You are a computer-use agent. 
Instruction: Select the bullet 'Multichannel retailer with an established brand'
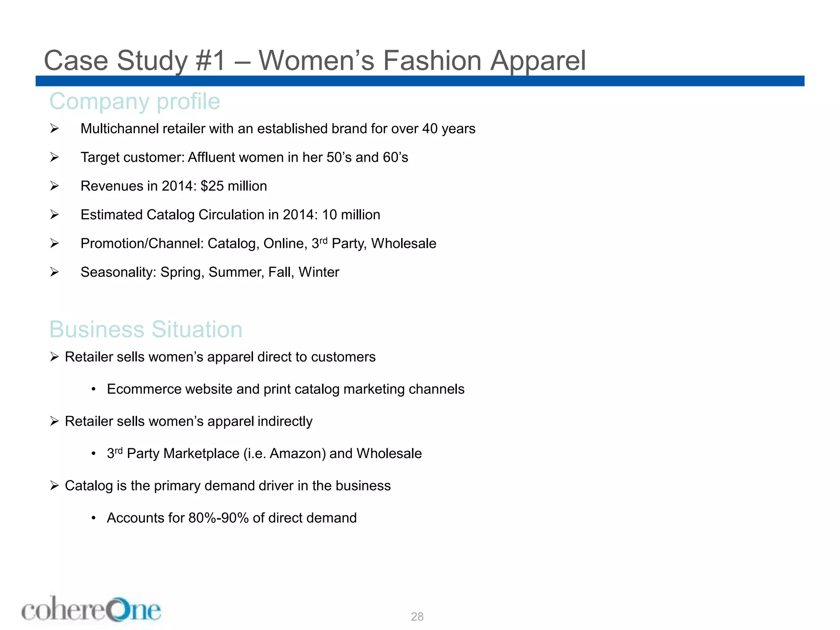tap(278, 129)
